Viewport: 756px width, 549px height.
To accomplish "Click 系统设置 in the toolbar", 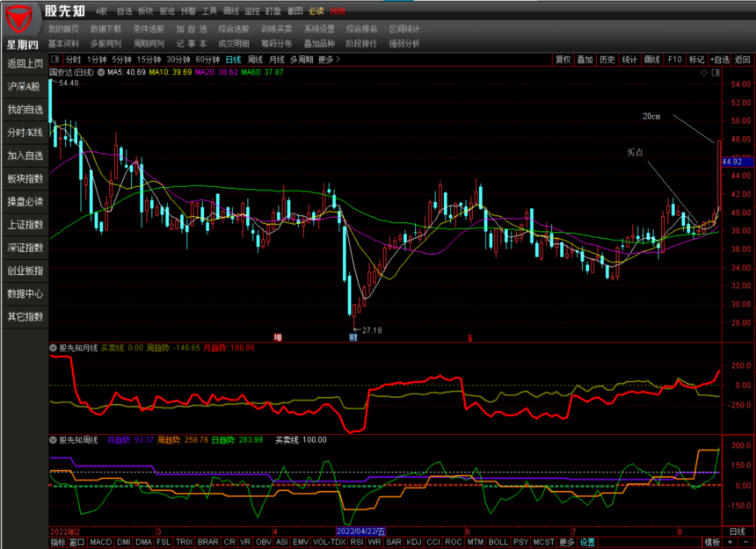I will click(x=319, y=29).
